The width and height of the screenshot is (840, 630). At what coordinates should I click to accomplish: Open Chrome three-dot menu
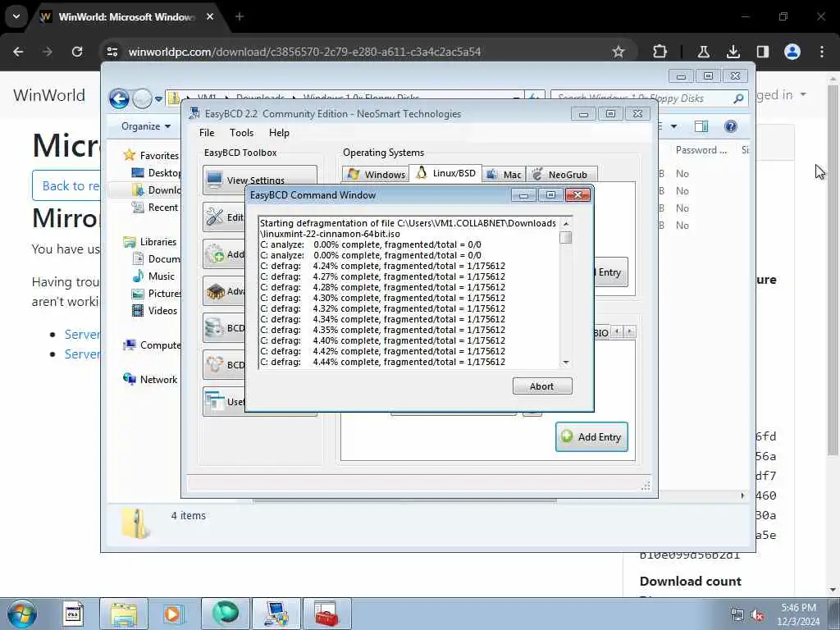(x=822, y=52)
